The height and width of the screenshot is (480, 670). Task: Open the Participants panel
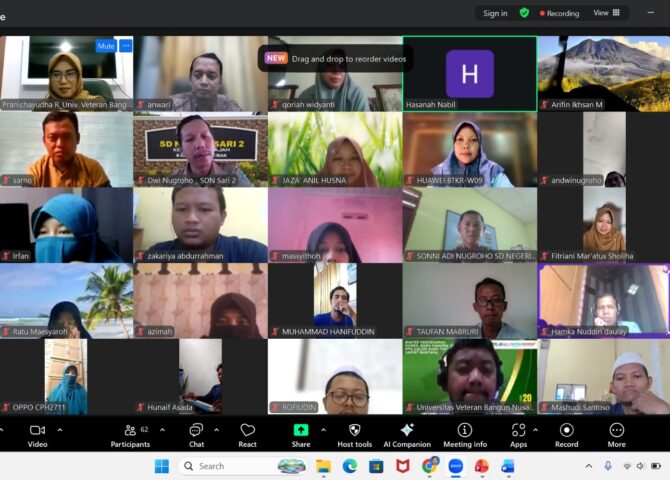pos(130,434)
